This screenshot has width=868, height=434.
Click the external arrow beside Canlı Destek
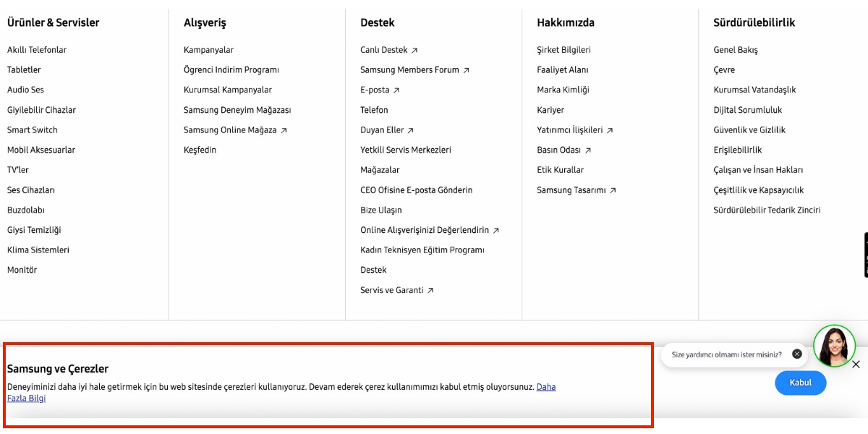click(x=414, y=51)
